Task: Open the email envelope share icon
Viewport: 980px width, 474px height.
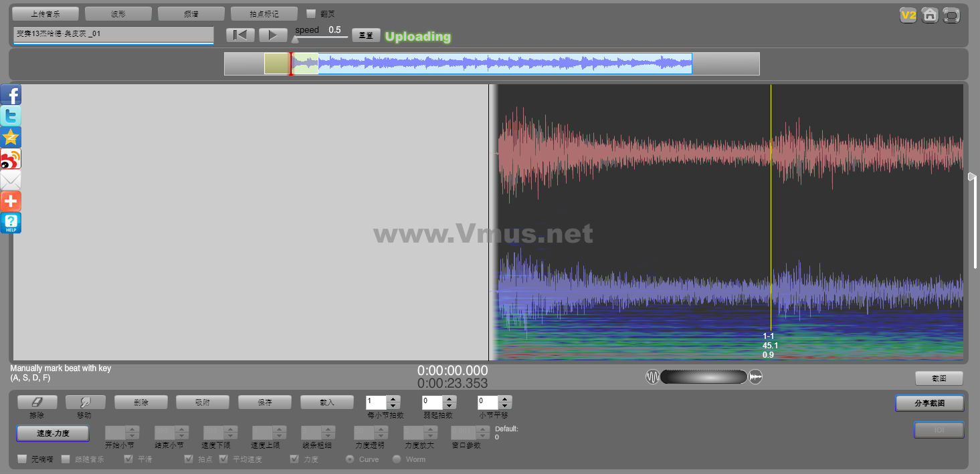Action: [x=11, y=181]
